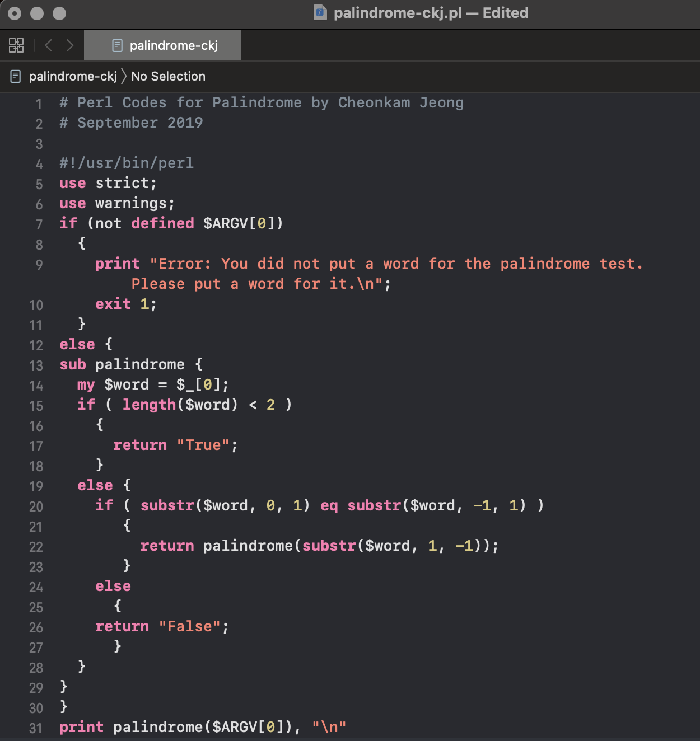Screen dimensions: 700x741
Task: Click 'defined' keyword on line 7
Action: point(162,223)
